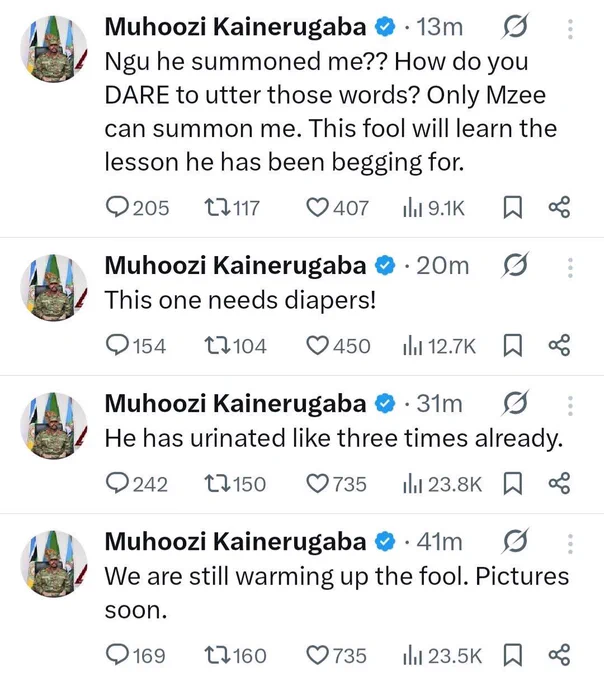Open more options on the 31m tweet
604x680 pixels.
click(570, 406)
